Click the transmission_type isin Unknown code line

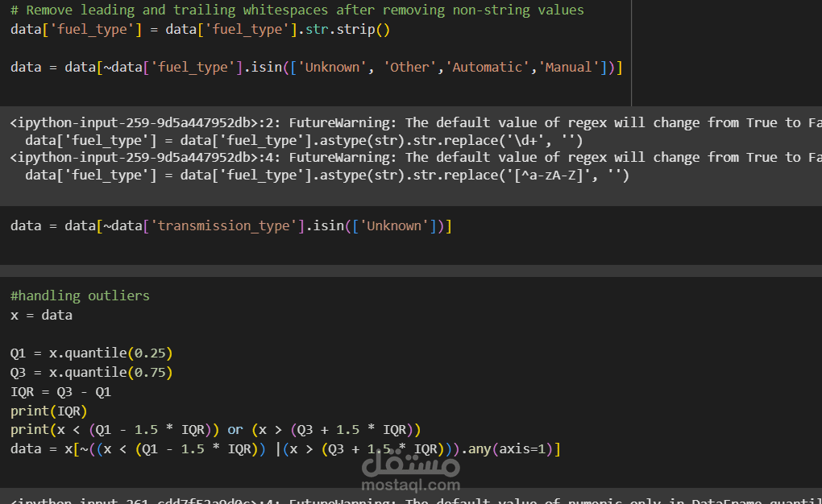pos(231,225)
